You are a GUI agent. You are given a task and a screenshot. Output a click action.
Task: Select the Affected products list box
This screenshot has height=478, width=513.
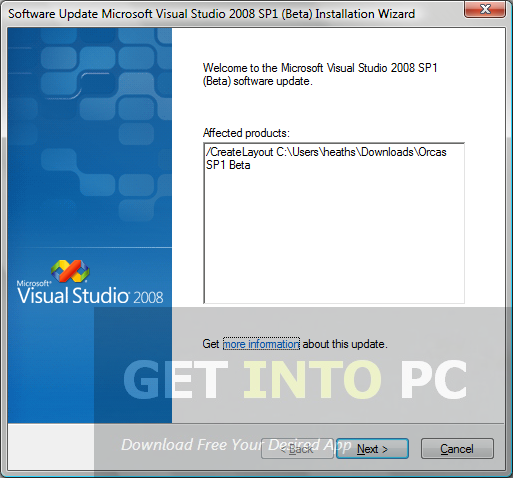point(334,223)
